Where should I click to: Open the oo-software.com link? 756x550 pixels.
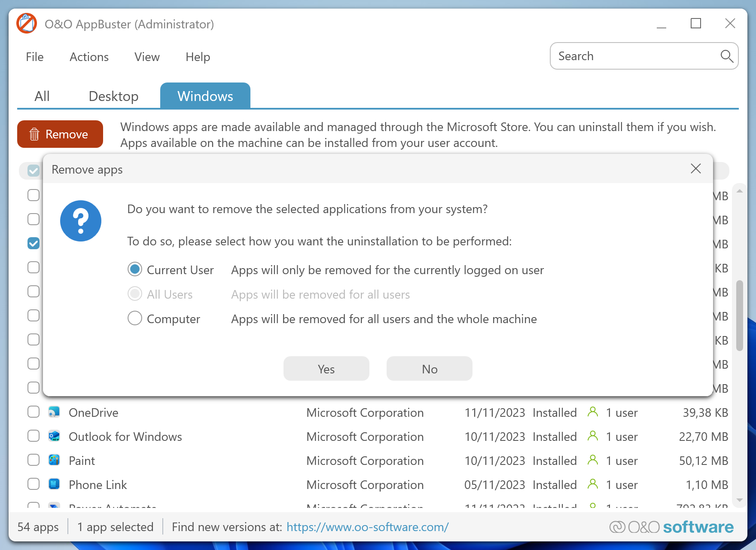pyautogui.click(x=368, y=527)
